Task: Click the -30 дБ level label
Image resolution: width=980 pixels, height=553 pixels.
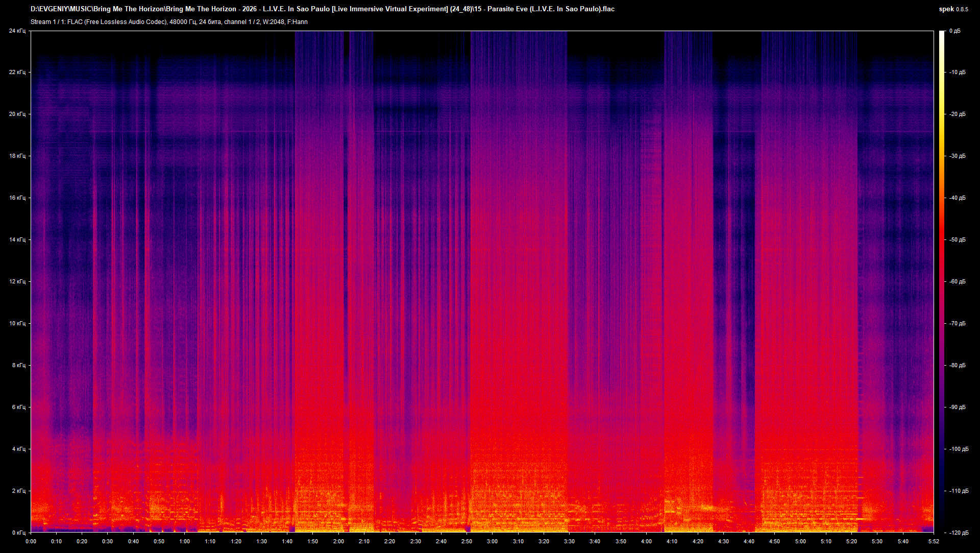Action: pos(958,156)
